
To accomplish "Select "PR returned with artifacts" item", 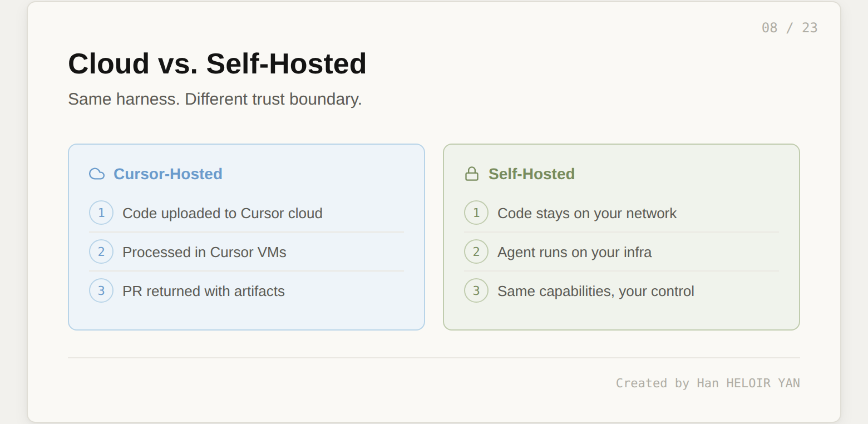I will 204,291.
